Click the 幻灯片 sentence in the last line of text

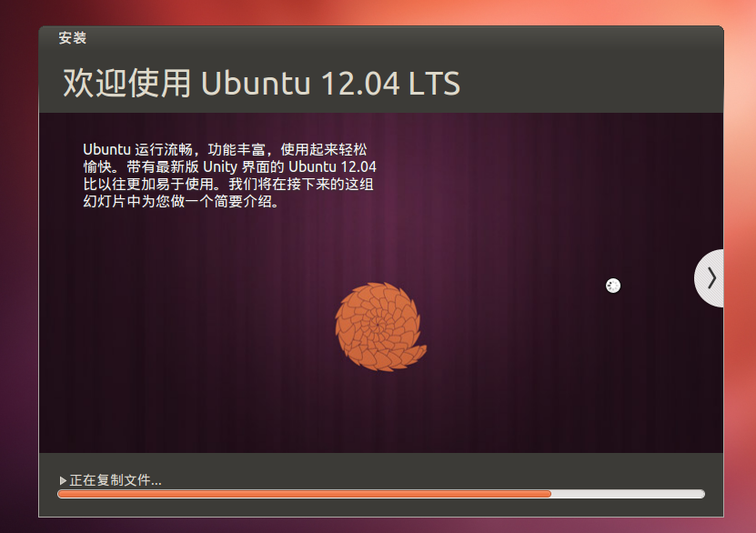[x=181, y=201]
